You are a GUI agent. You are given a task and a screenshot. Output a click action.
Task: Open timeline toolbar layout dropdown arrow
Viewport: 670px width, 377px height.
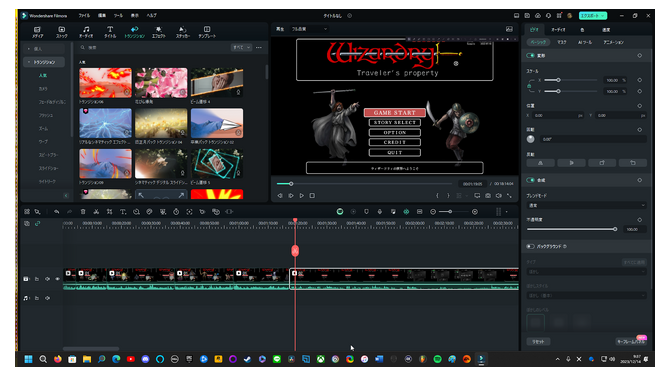[x=507, y=212]
